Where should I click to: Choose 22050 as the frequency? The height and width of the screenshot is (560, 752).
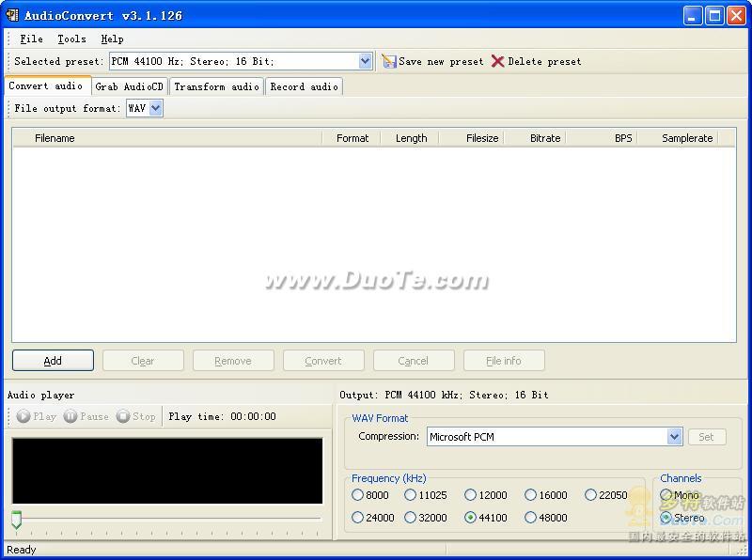click(590, 495)
